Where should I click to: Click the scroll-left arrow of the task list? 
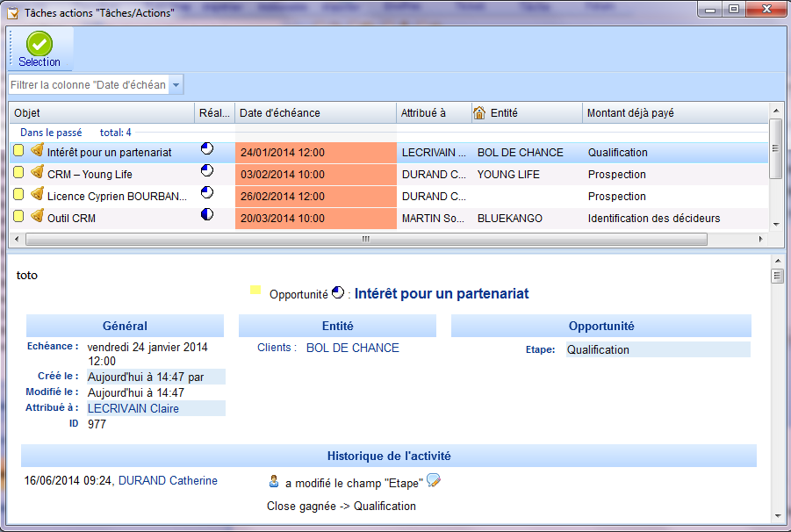coord(17,239)
